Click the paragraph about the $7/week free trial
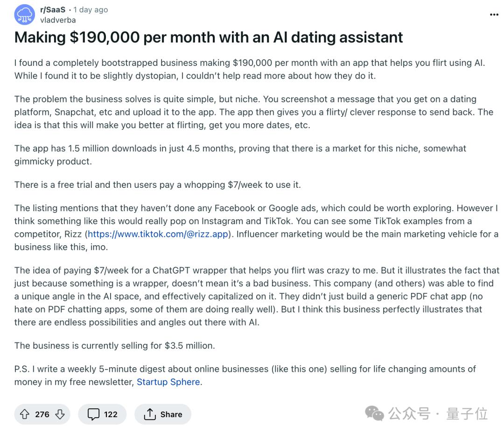The image size is (504, 434). coord(157,185)
